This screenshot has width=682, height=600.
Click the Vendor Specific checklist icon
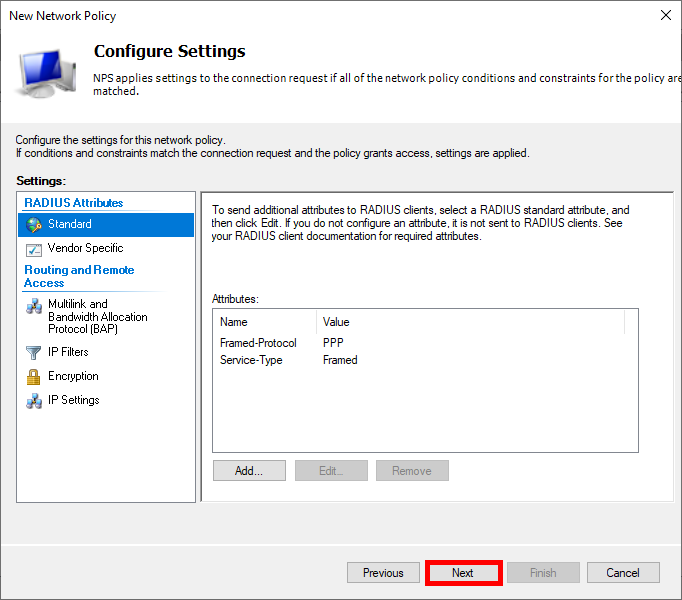pyautogui.click(x=33, y=248)
